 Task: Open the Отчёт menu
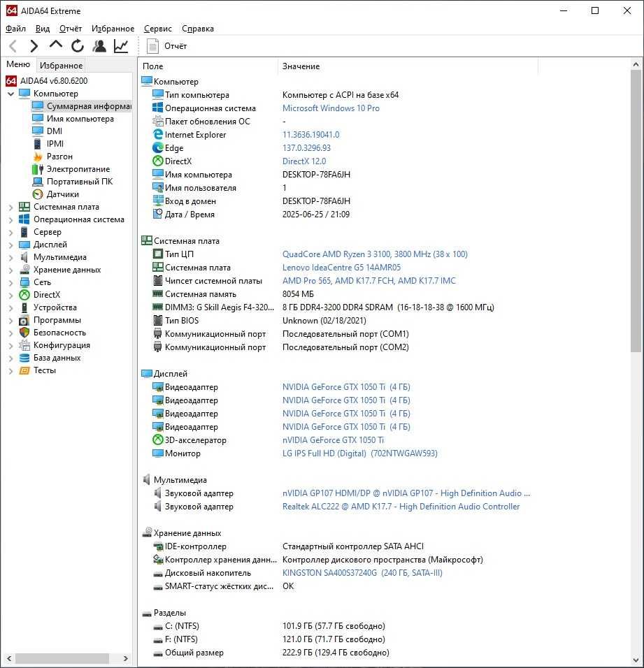71,29
